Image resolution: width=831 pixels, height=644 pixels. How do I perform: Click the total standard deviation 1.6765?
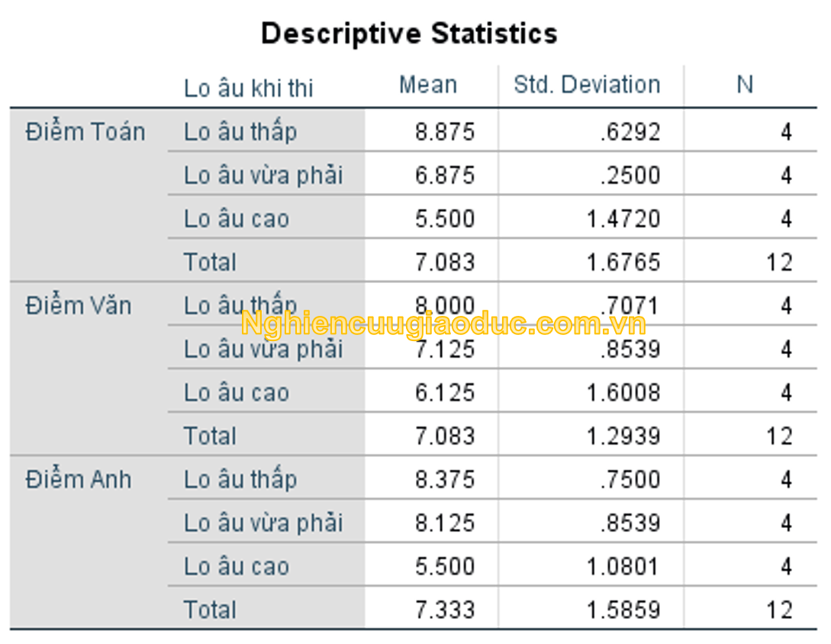tap(623, 262)
